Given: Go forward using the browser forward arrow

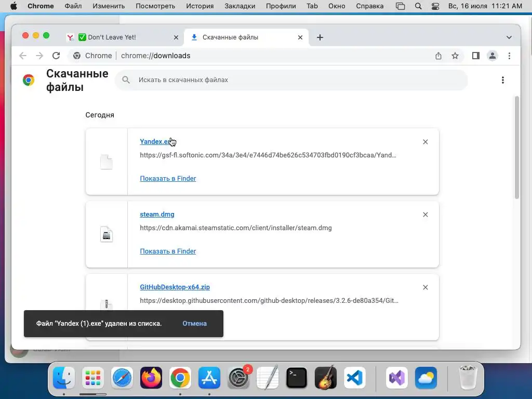Looking at the screenshot, I should pyautogui.click(x=39, y=56).
